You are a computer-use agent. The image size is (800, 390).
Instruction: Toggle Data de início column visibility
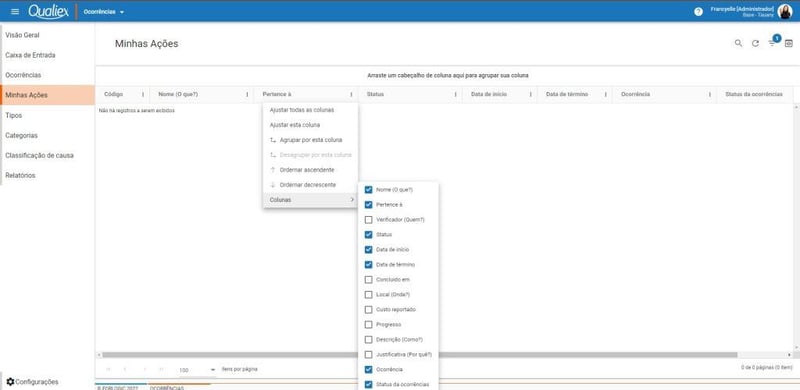[368, 250]
